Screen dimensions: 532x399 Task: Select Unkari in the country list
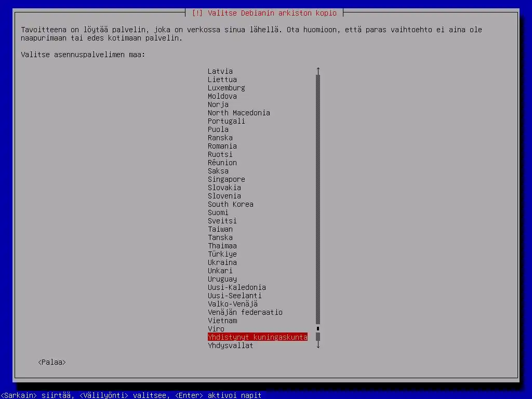tap(220, 271)
